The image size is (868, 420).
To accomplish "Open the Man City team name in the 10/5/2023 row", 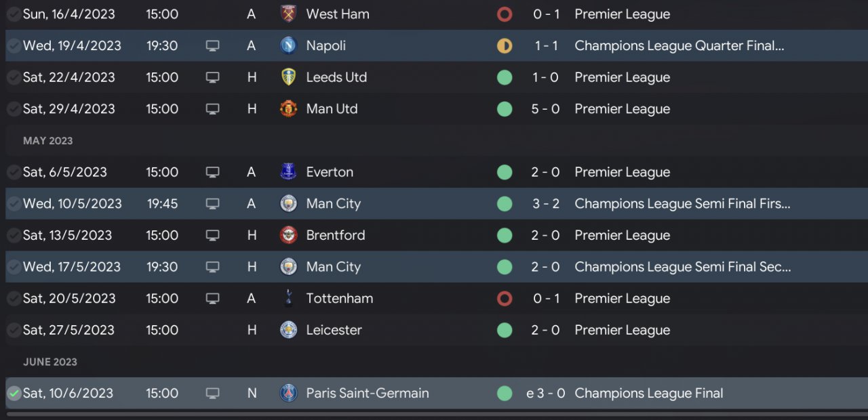I will coord(333,204).
